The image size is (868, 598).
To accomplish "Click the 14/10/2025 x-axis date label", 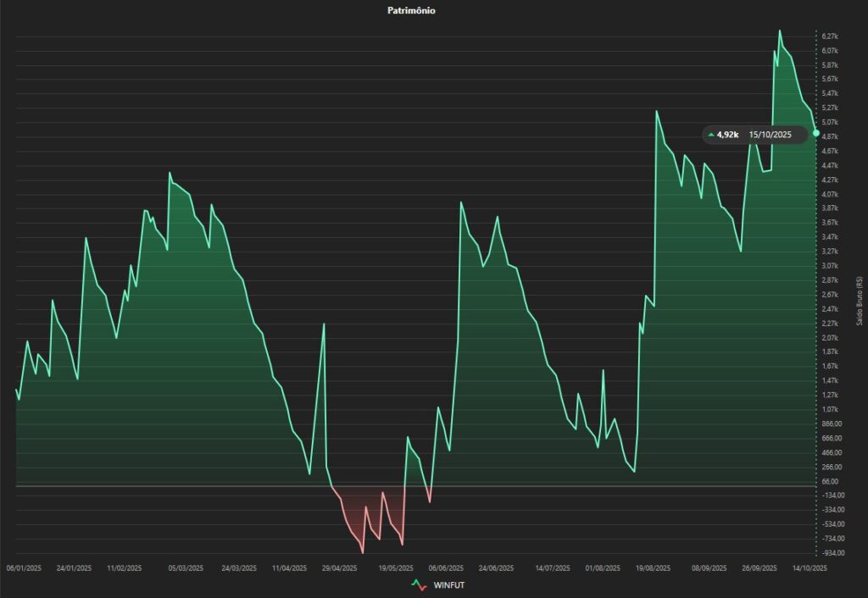I will [809, 569].
